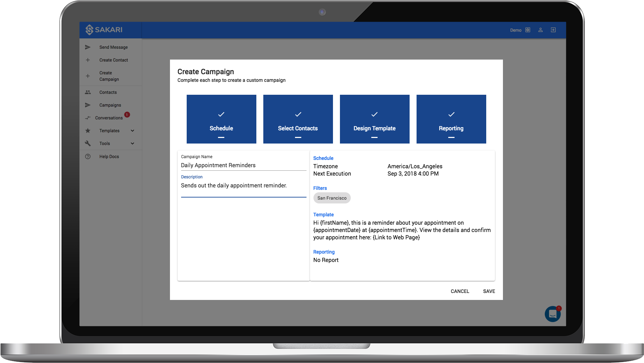Select the San Francisco filter chip
The width and height of the screenshot is (644, 363).
coord(332,198)
